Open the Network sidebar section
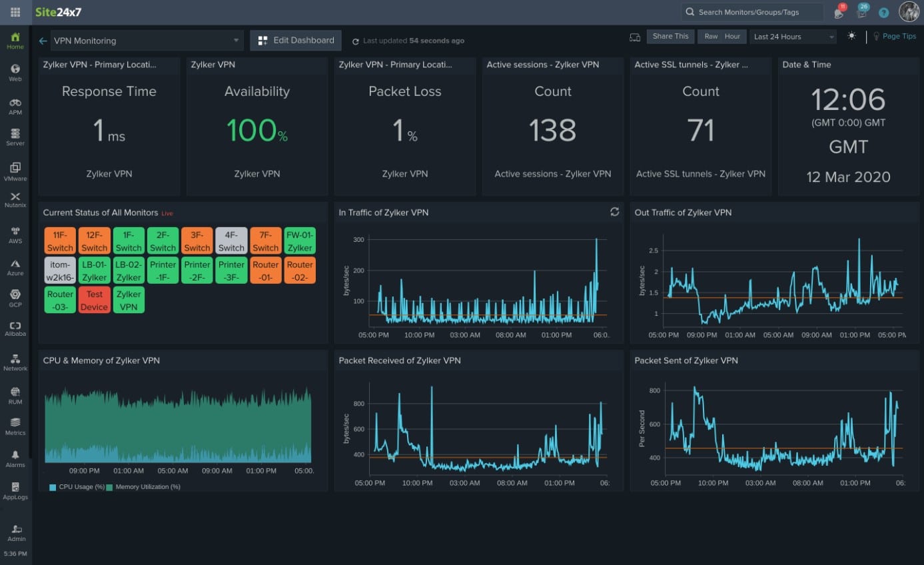This screenshot has height=565, width=924. click(15, 362)
